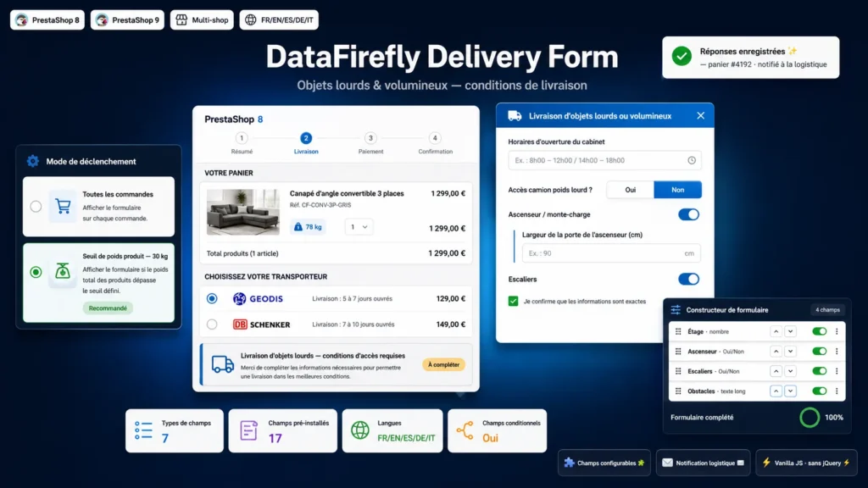
Task: Click the shopping cart icon for Toutes les commandes
Action: pos(63,207)
